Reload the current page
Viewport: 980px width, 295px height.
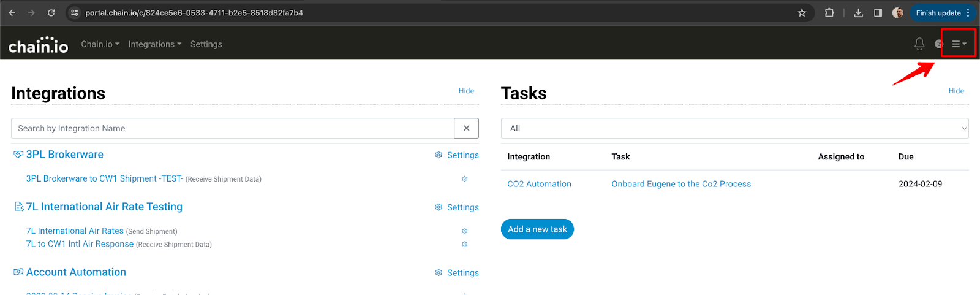(x=51, y=13)
